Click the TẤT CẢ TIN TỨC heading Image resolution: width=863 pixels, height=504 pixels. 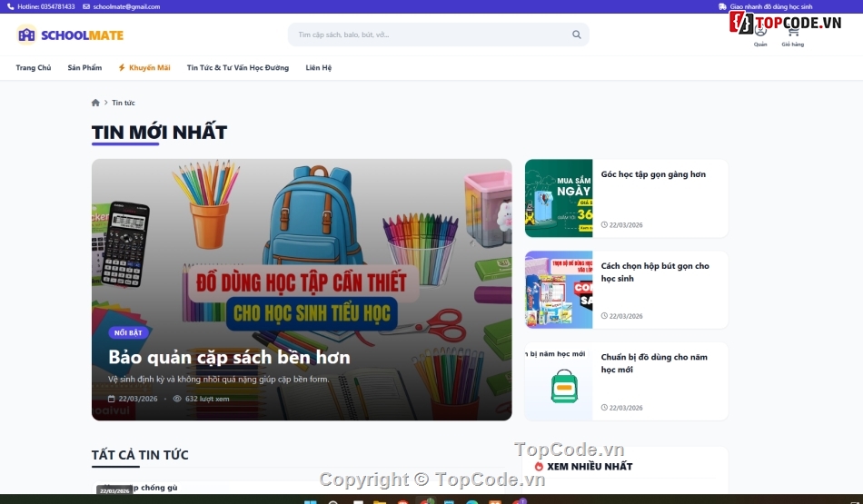click(140, 455)
